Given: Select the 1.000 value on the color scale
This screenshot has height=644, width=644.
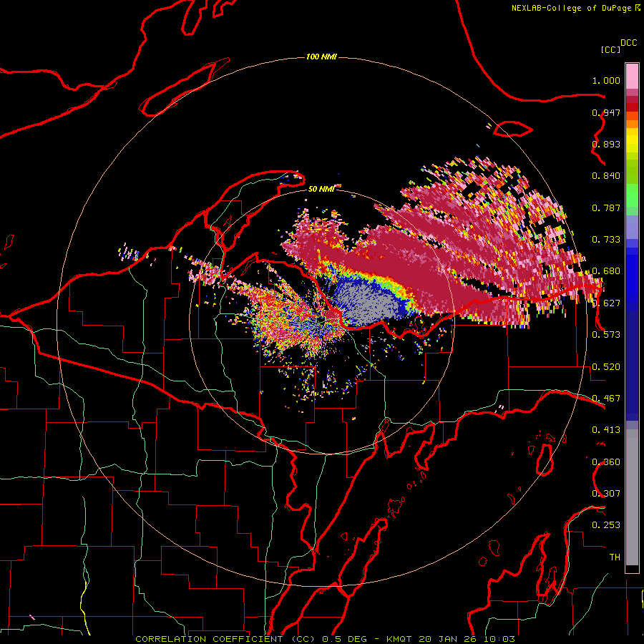Looking at the screenshot, I should 606,80.
